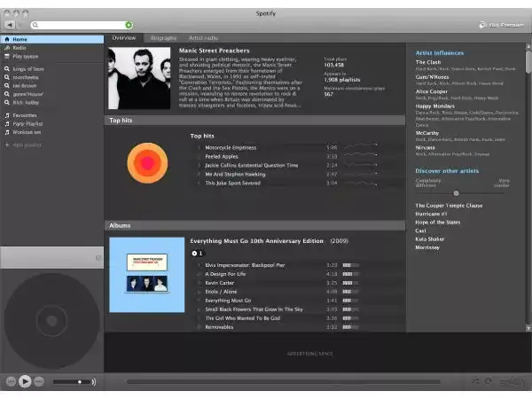Viewport: 532px width, 399px height.
Task: Click the scrollbar down arrow in the right panel
Action: tap(528, 328)
